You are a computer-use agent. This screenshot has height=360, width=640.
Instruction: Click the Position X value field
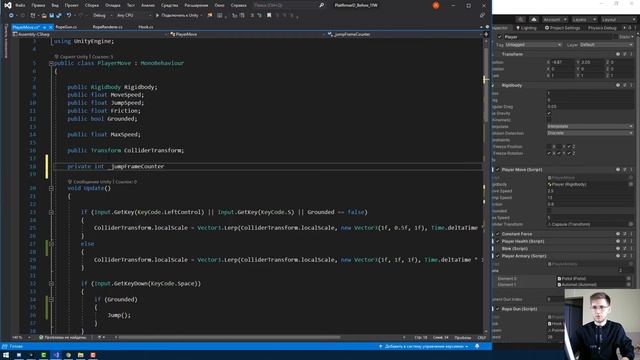[x=563, y=62]
